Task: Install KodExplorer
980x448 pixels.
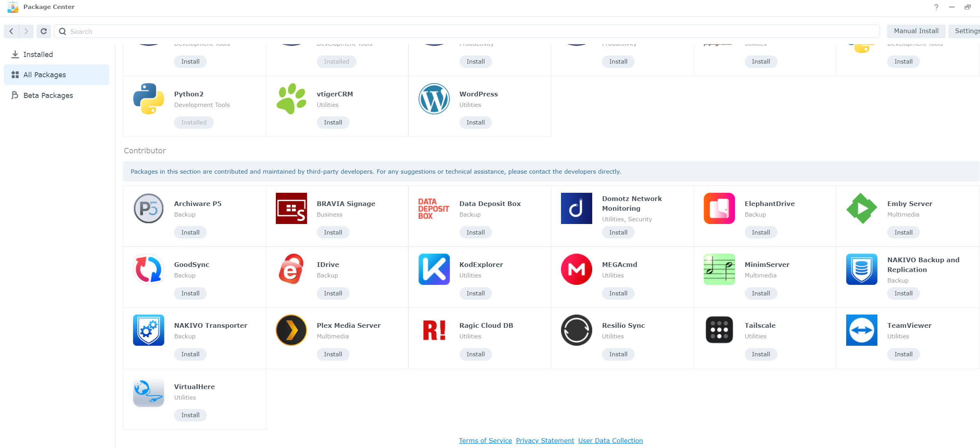Action: pyautogui.click(x=476, y=293)
